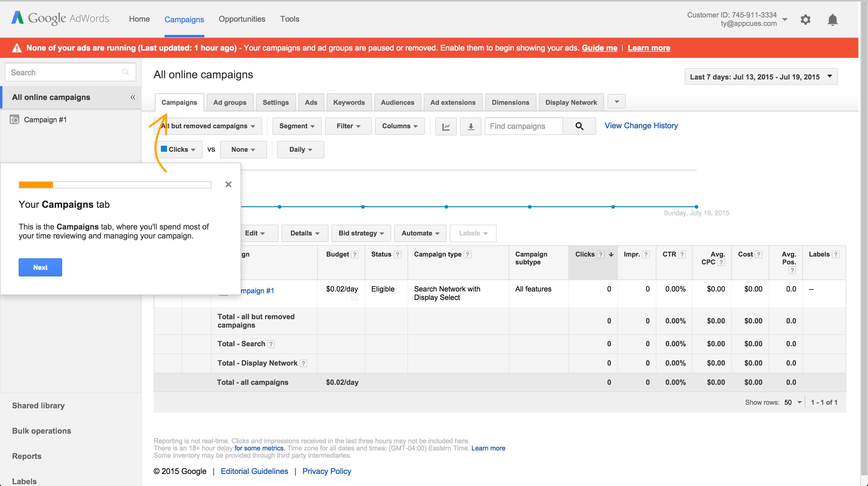Viewport: 868px width, 486px height.
Task: Click the Budget column help icon
Action: 354,254
